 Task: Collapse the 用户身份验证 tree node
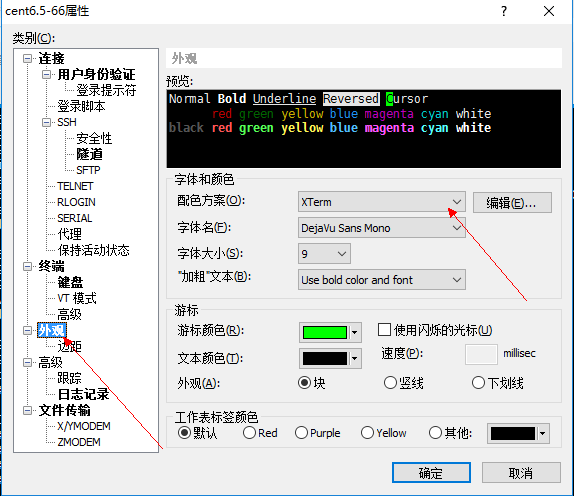click(46, 75)
